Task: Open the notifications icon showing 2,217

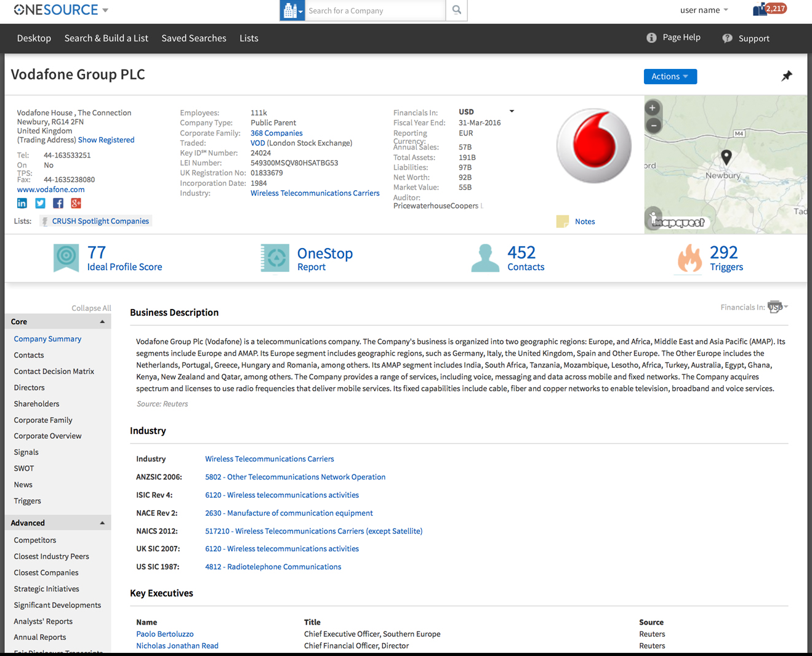Action: pyautogui.click(x=770, y=9)
